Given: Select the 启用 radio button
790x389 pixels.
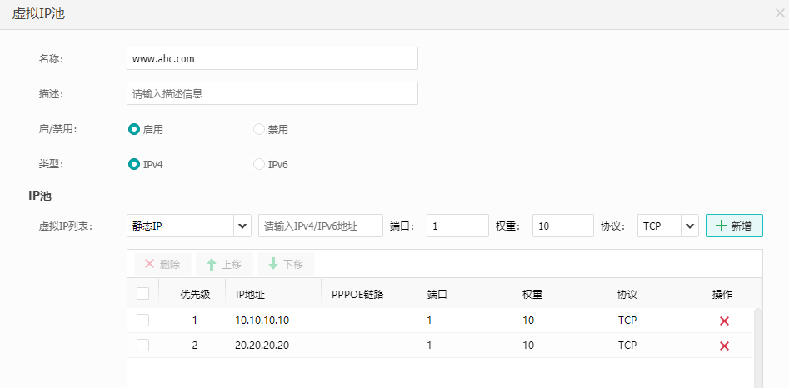Looking at the screenshot, I should click(134, 129).
